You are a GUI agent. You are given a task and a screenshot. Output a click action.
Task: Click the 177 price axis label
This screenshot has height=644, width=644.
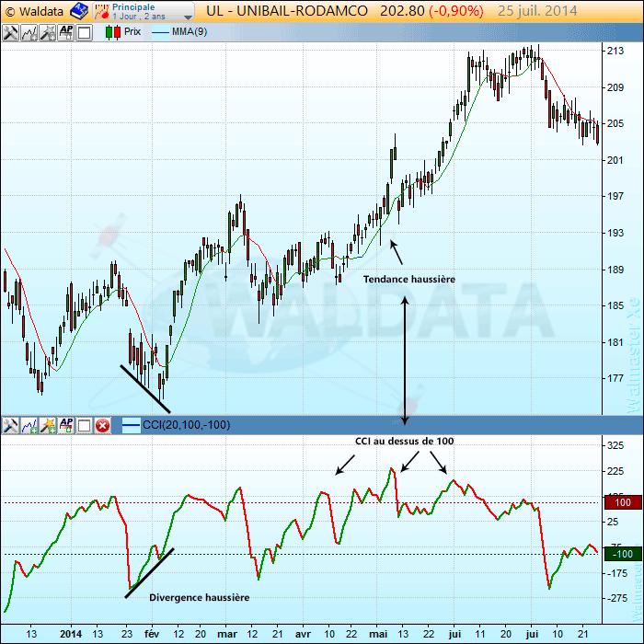coord(615,378)
